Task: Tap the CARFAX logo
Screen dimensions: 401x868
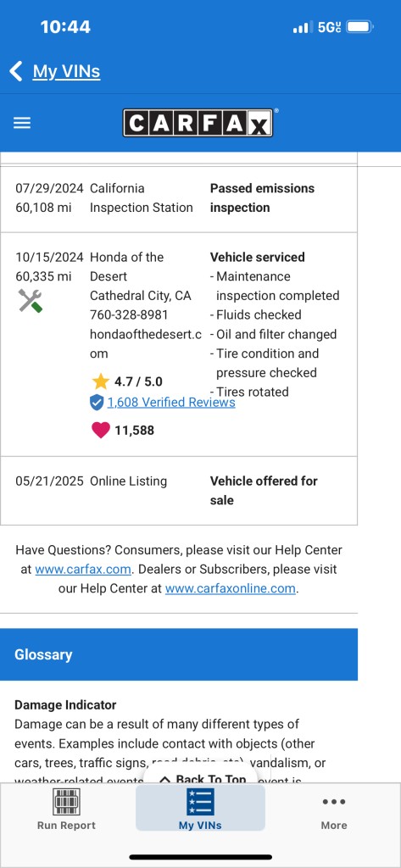Action: pos(198,122)
